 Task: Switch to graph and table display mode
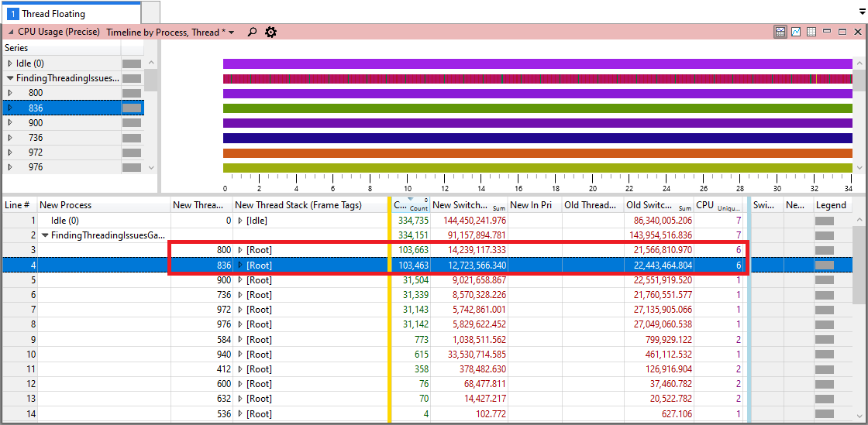click(x=780, y=32)
